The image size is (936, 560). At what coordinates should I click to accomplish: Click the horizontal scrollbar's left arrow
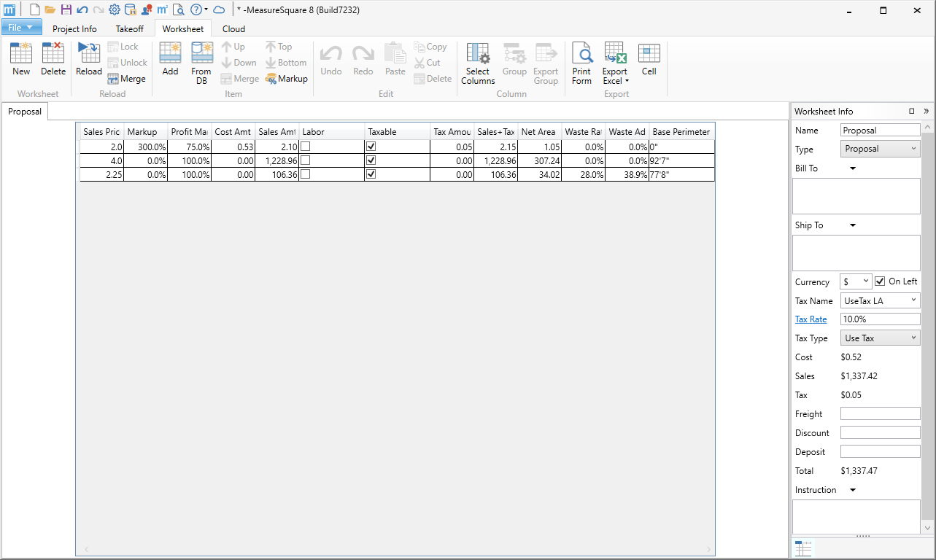pos(85,549)
